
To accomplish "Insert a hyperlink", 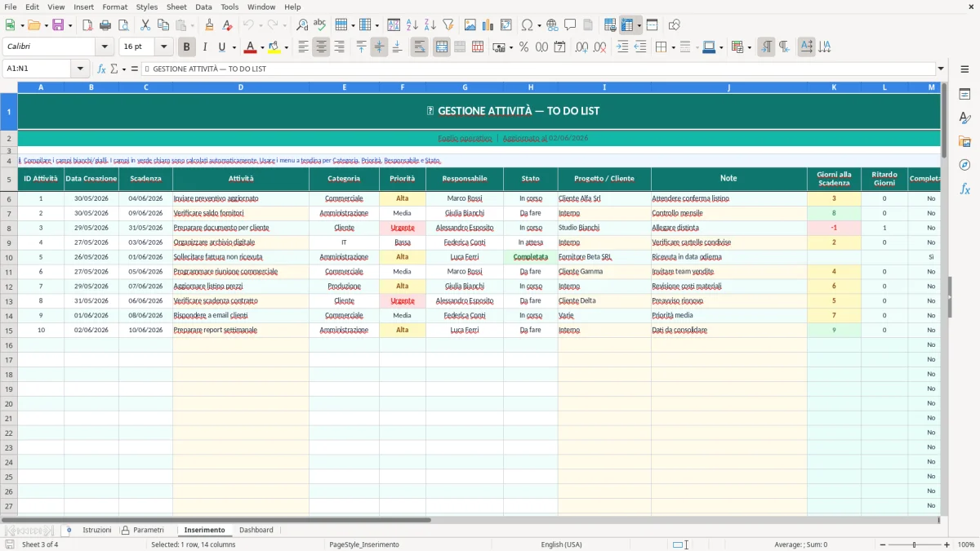I will point(552,25).
